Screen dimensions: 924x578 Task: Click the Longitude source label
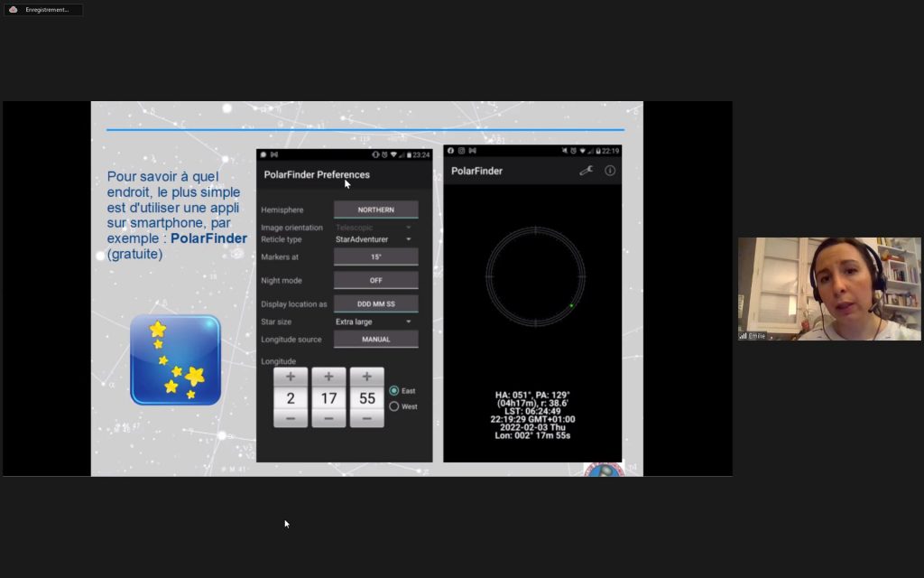pyautogui.click(x=291, y=340)
